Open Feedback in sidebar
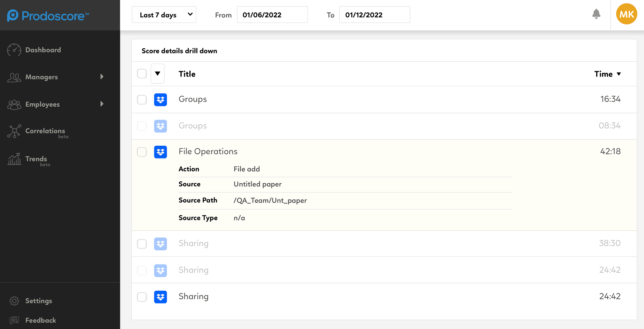The height and width of the screenshot is (329, 644). pos(41,320)
